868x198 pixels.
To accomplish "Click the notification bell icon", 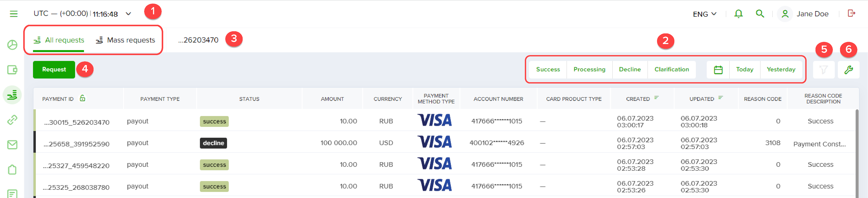I will tap(738, 14).
